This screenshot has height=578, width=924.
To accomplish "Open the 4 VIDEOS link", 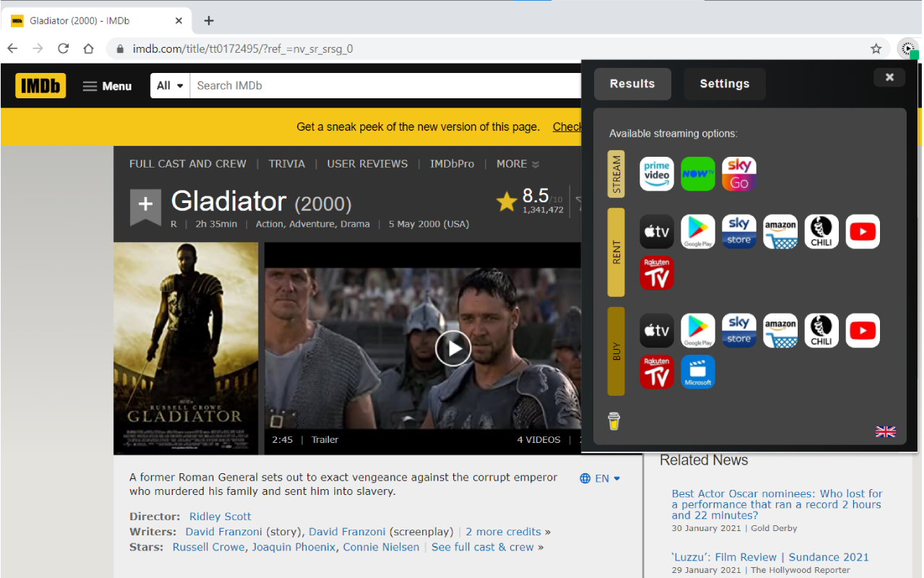I will point(539,439).
